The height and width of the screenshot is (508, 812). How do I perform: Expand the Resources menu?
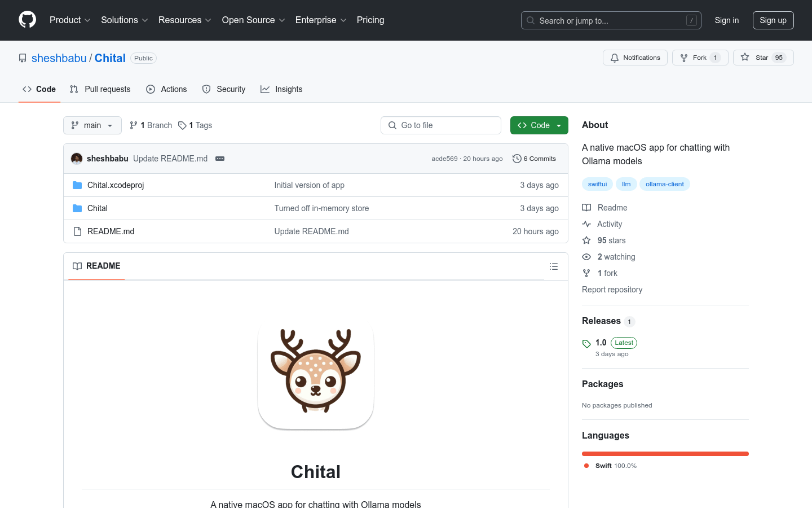pyautogui.click(x=185, y=20)
